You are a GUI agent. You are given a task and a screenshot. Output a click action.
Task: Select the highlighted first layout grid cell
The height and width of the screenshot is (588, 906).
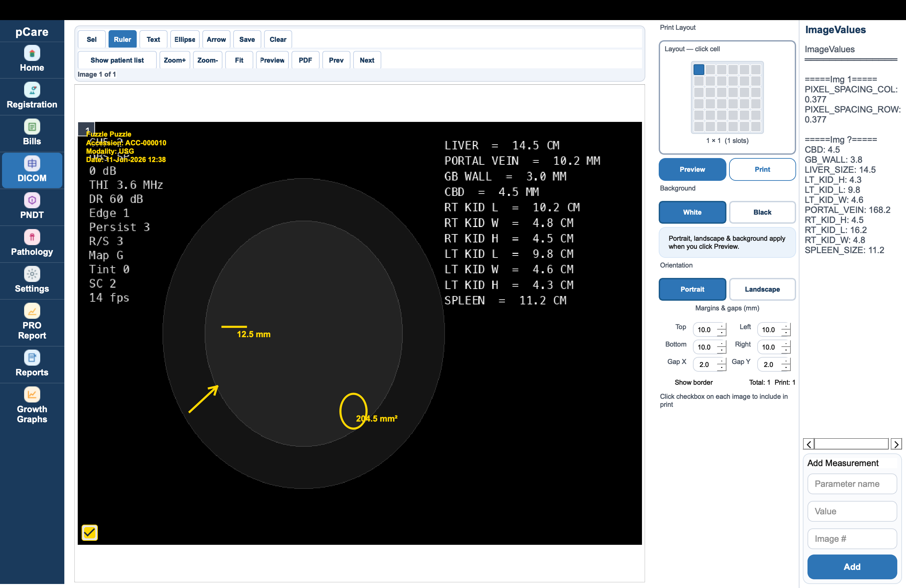click(x=699, y=69)
